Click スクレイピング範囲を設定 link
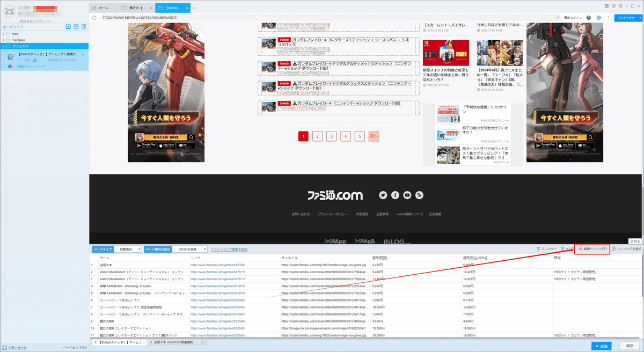This screenshot has width=644, height=352. point(229,250)
